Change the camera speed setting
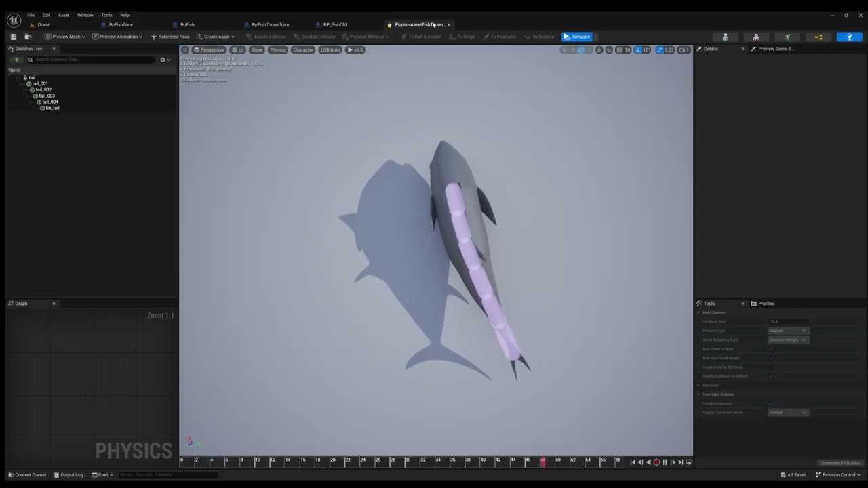The height and width of the screenshot is (488, 868). pyautogui.click(x=684, y=49)
